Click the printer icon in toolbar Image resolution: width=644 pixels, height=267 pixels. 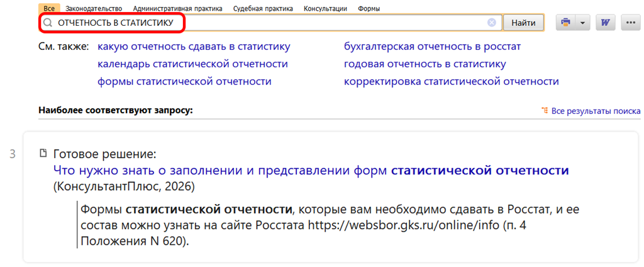tap(565, 23)
